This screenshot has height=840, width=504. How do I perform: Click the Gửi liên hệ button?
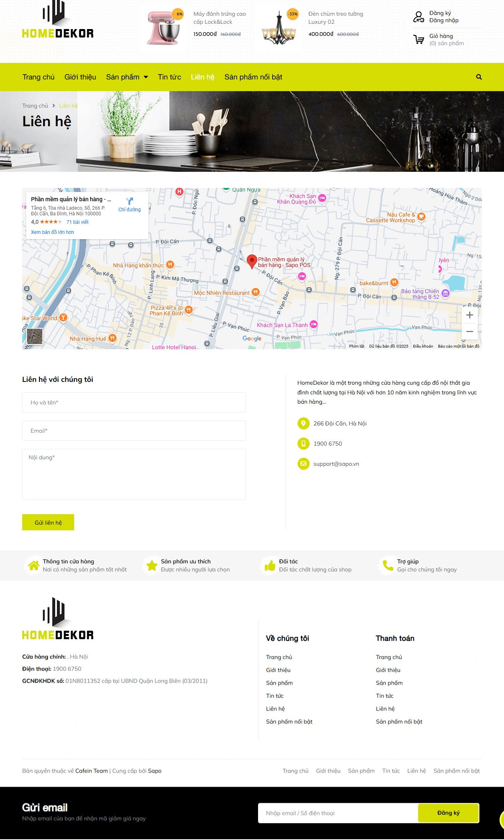[48, 522]
